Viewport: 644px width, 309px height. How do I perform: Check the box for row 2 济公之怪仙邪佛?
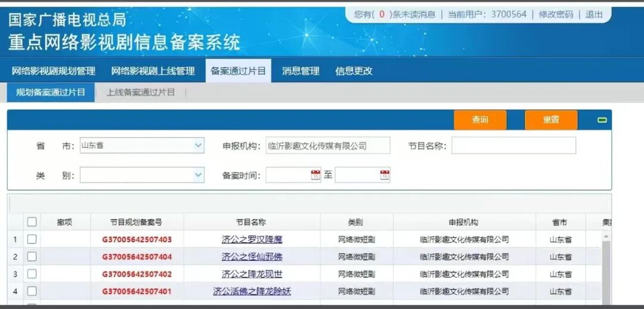(x=32, y=257)
